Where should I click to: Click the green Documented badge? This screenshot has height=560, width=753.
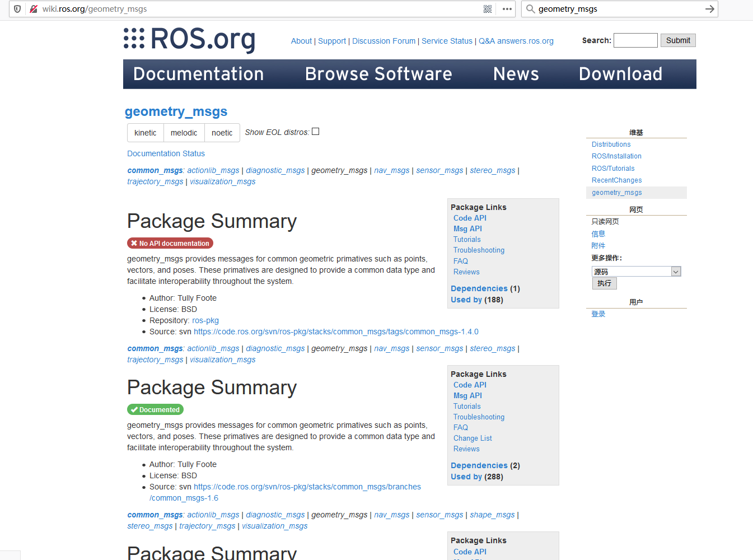[155, 409]
